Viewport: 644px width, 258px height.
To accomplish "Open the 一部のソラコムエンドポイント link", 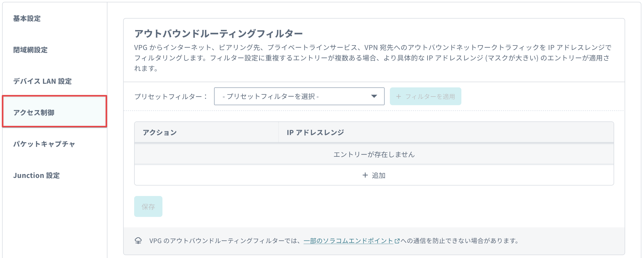I will [348, 241].
